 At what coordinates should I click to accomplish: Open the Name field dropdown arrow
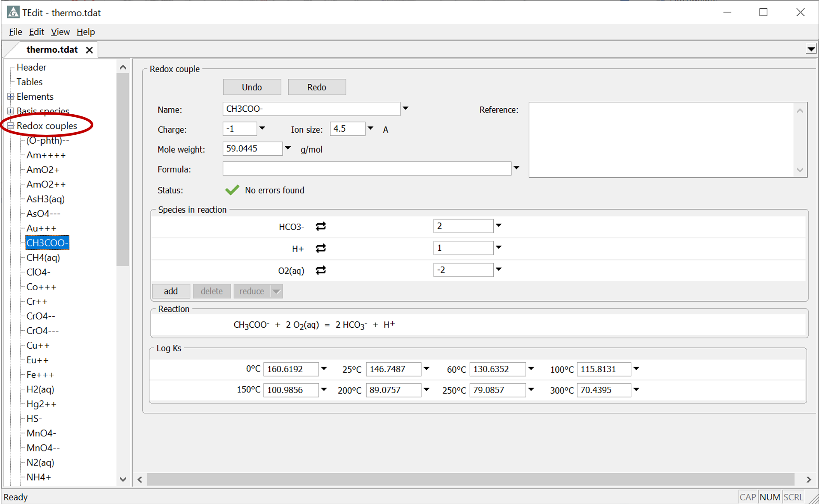tap(406, 109)
